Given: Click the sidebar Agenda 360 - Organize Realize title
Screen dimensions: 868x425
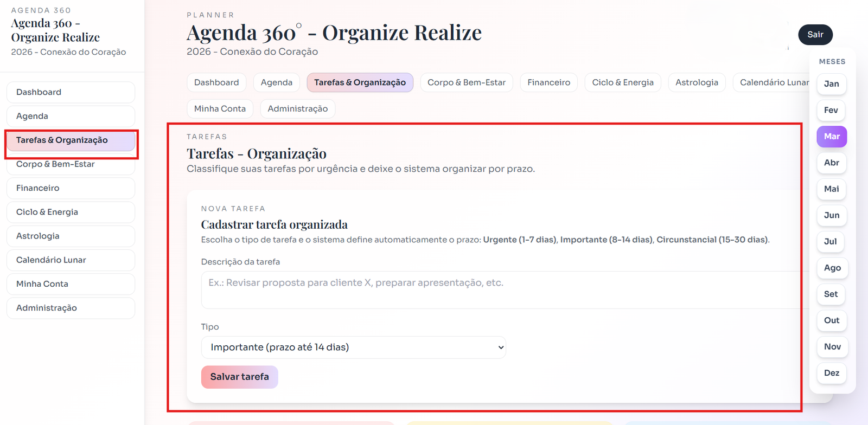Looking at the screenshot, I should pos(55,30).
